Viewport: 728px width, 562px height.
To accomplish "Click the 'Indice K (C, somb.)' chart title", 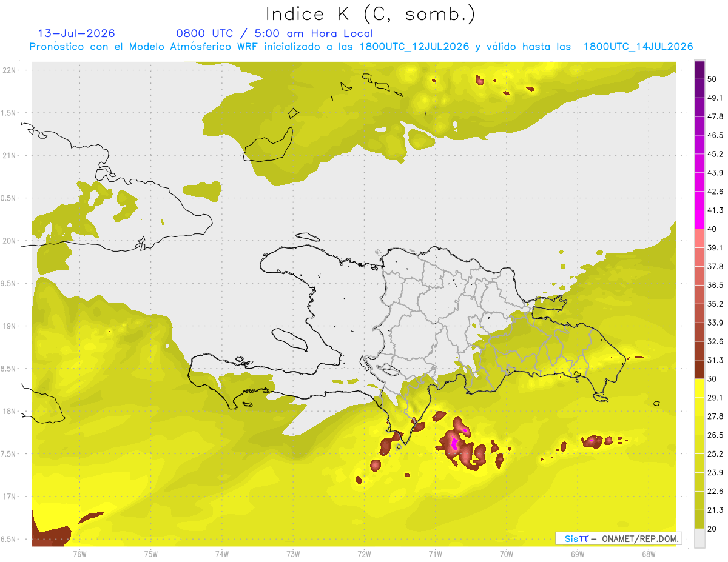I will pyautogui.click(x=370, y=14).
